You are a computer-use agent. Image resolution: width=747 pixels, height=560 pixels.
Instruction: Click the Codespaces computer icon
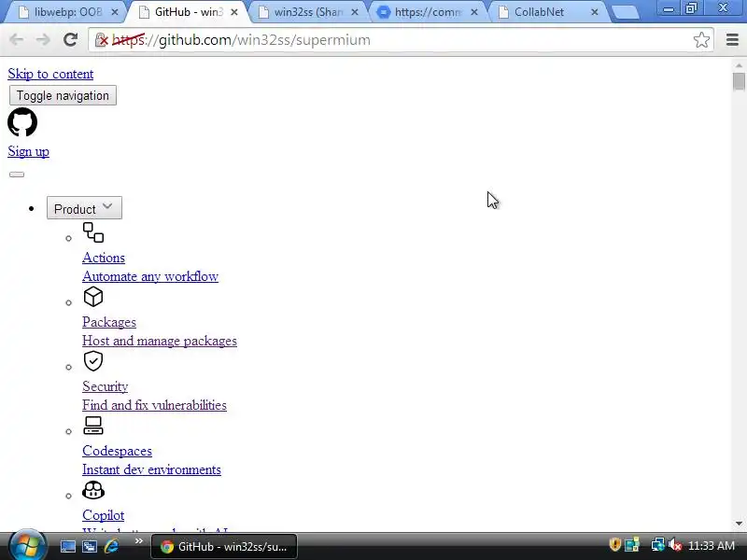click(93, 426)
